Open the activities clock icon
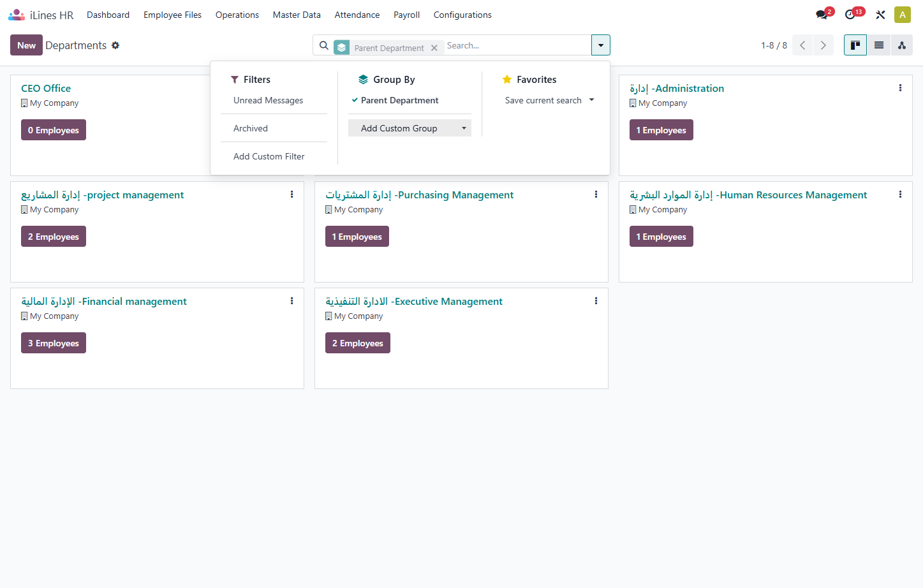The height and width of the screenshot is (588, 923). 850,15
